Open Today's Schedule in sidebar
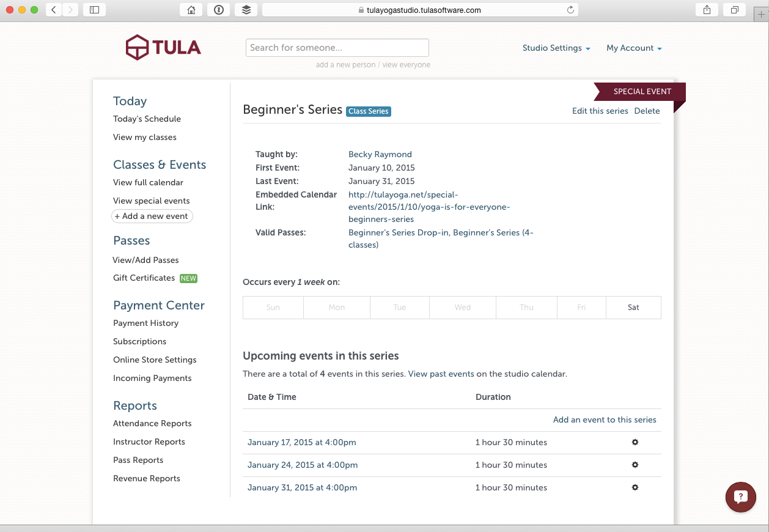 pyautogui.click(x=147, y=119)
